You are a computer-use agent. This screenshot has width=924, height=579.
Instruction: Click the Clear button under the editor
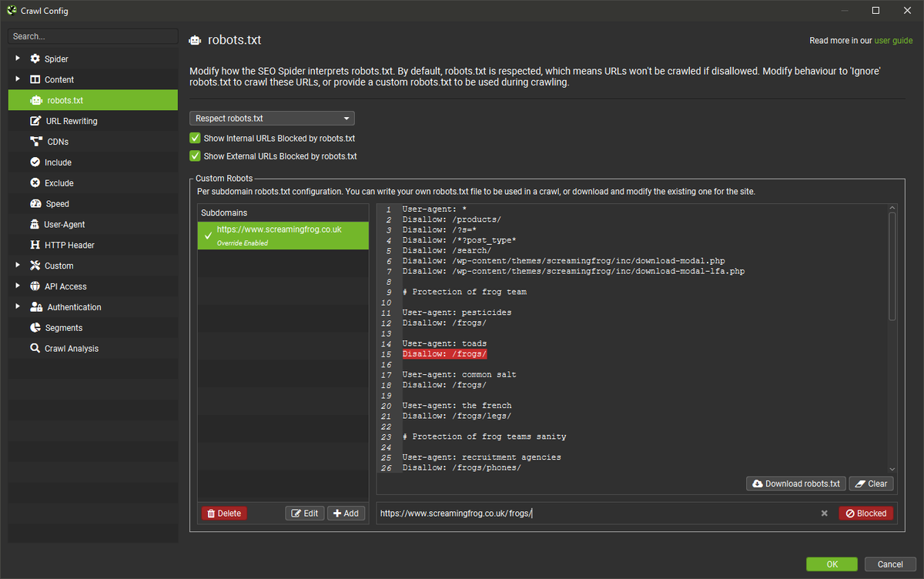(872, 484)
